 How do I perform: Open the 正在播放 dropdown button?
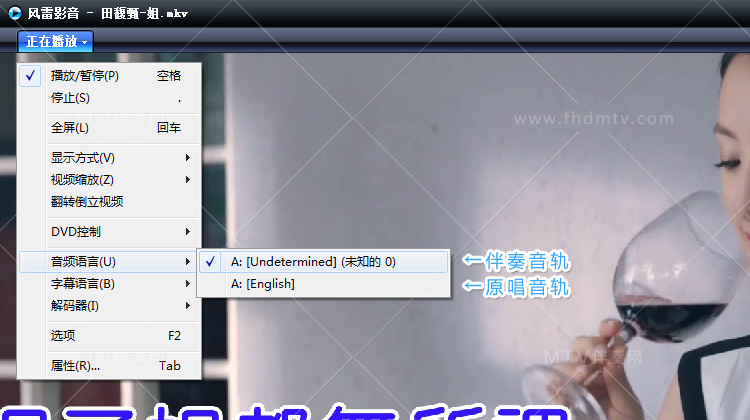click(55, 42)
